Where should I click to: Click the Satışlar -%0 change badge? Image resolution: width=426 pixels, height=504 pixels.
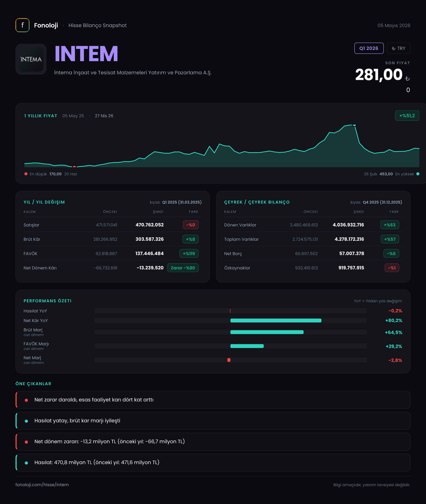[191, 225]
